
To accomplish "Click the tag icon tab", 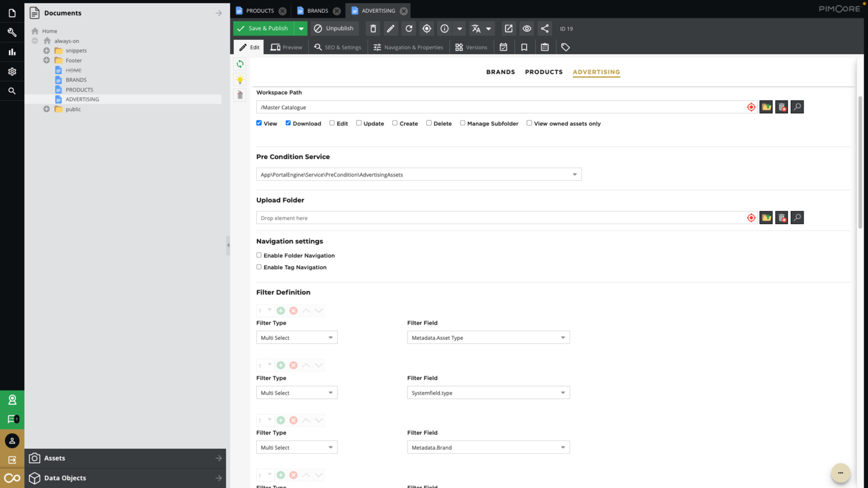I will point(565,47).
